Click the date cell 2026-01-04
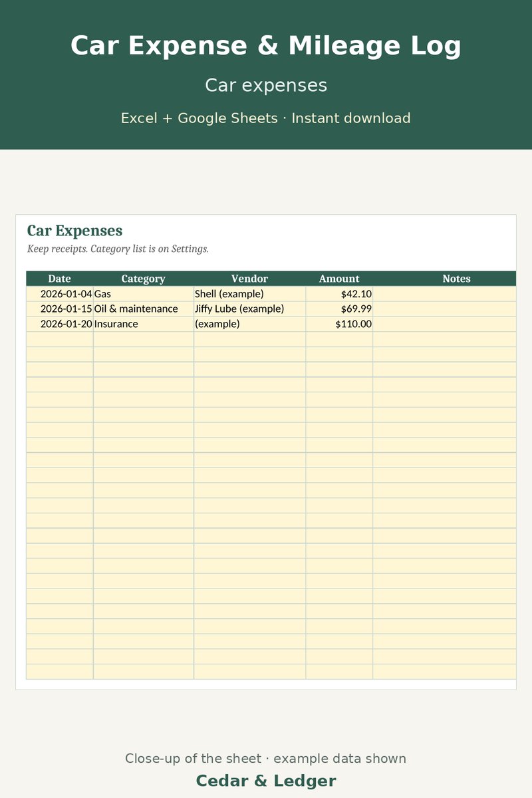 pyautogui.click(x=60, y=294)
